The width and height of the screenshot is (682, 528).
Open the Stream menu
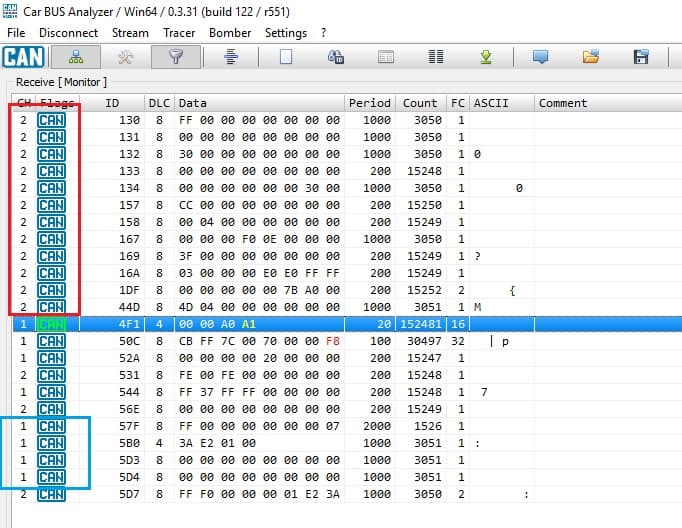[130, 33]
